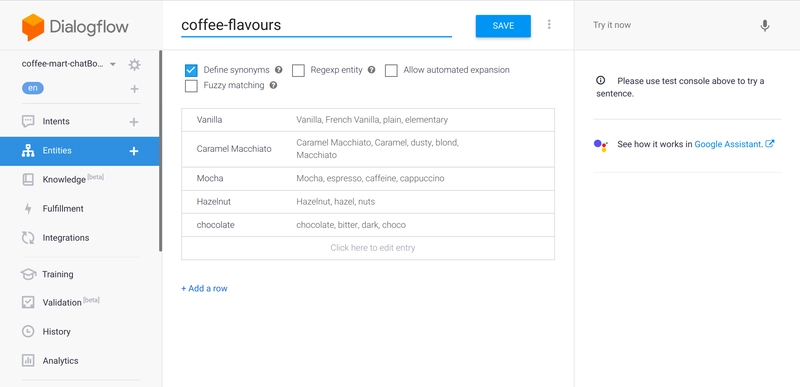The width and height of the screenshot is (800, 387).
Task: Click the SAVE button
Action: coord(503,26)
